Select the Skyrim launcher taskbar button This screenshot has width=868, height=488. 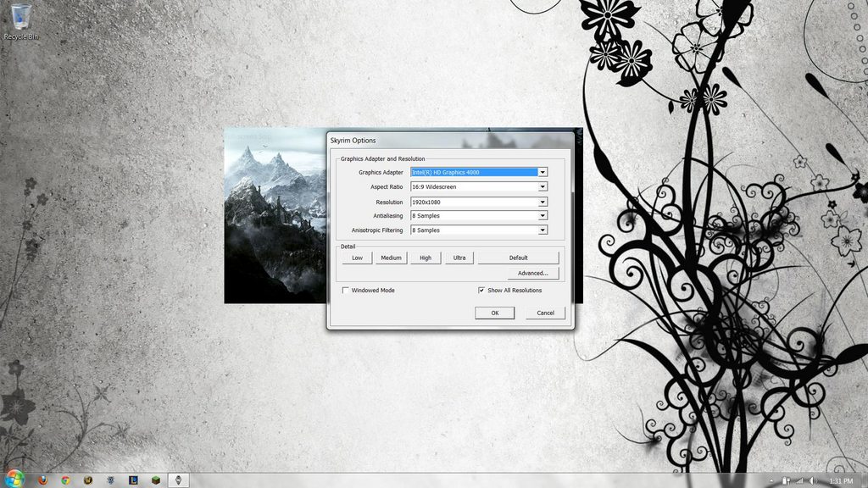click(178, 480)
